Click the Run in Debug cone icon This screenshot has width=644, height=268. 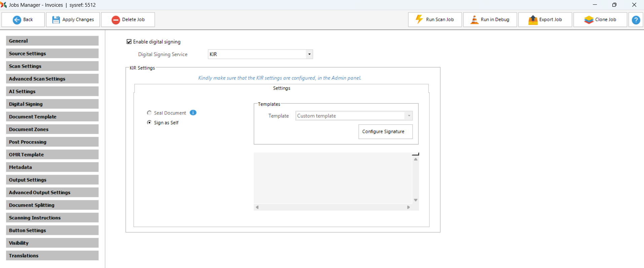coord(474,20)
